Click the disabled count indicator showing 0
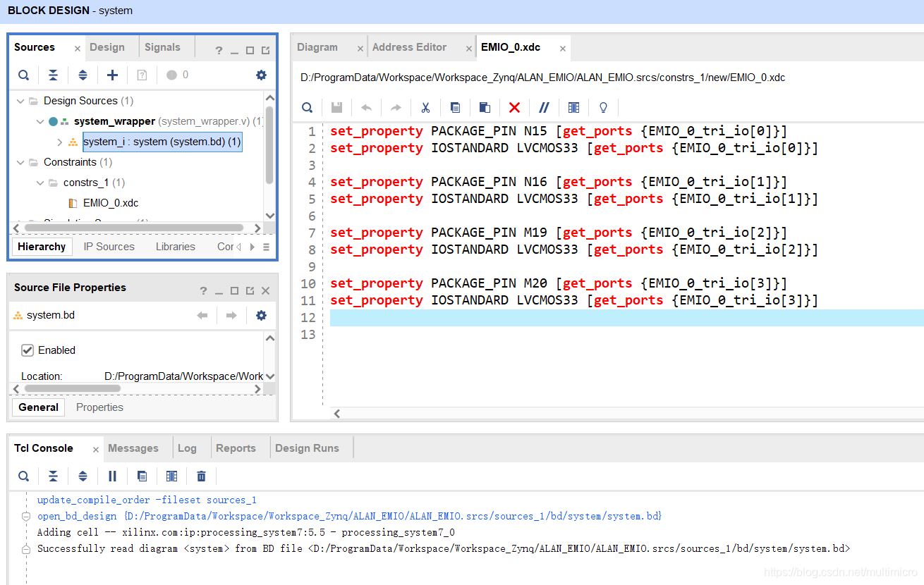The height and width of the screenshot is (585, 924). [x=177, y=75]
